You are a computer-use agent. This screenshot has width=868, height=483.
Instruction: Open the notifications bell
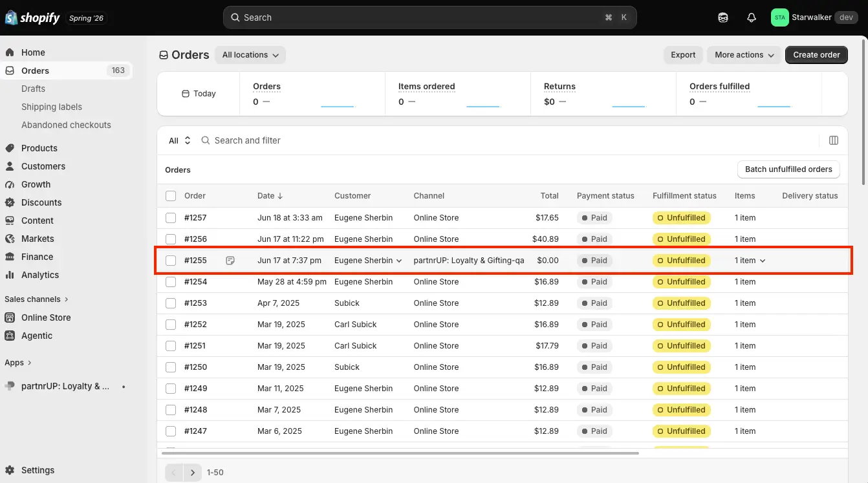(752, 17)
